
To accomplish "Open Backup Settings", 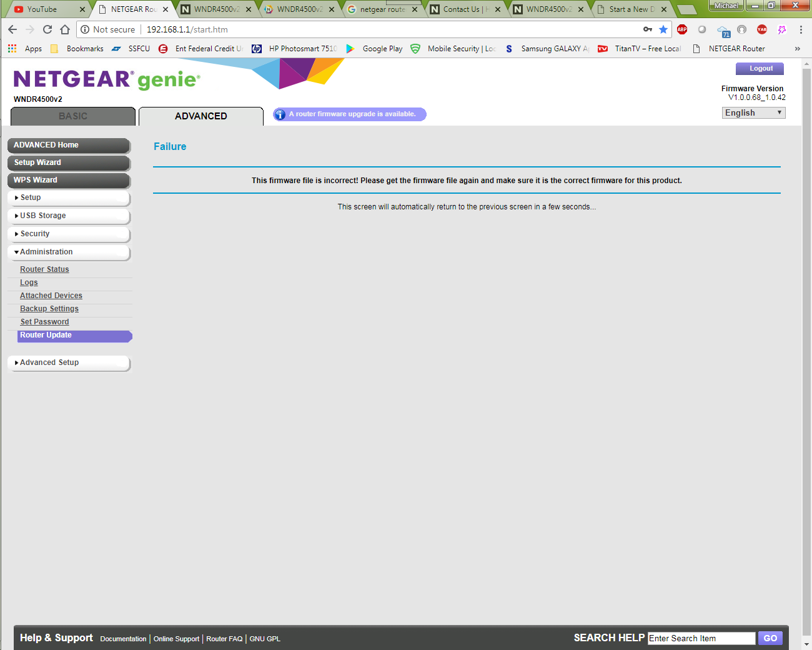I will (49, 309).
